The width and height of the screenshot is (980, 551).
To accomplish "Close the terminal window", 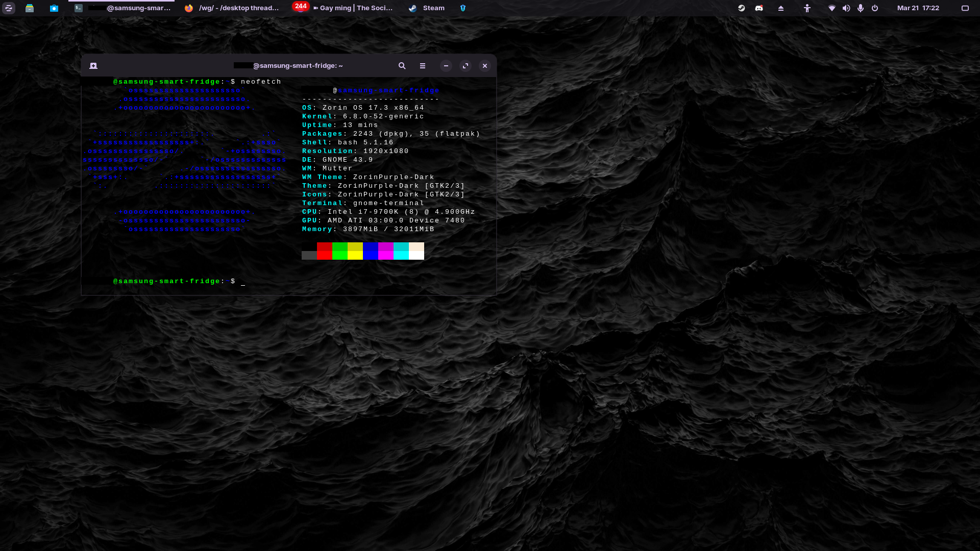I will 485,66.
